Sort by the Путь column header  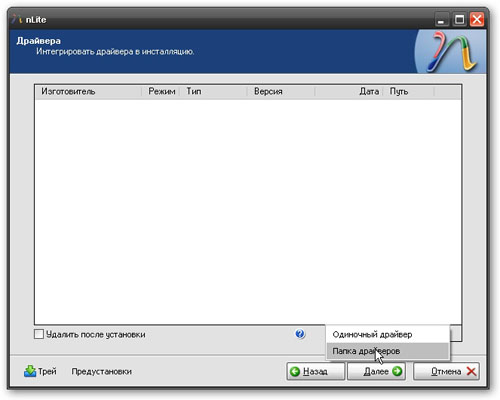(409, 91)
